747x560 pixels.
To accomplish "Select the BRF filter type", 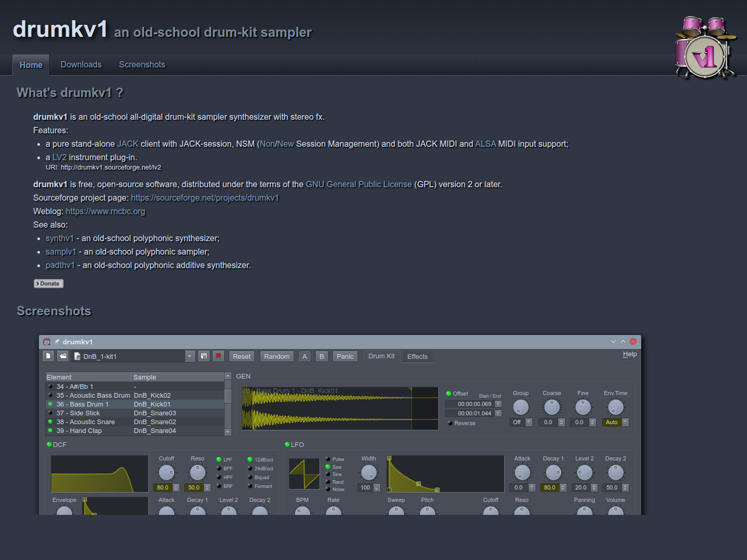I will [225, 486].
